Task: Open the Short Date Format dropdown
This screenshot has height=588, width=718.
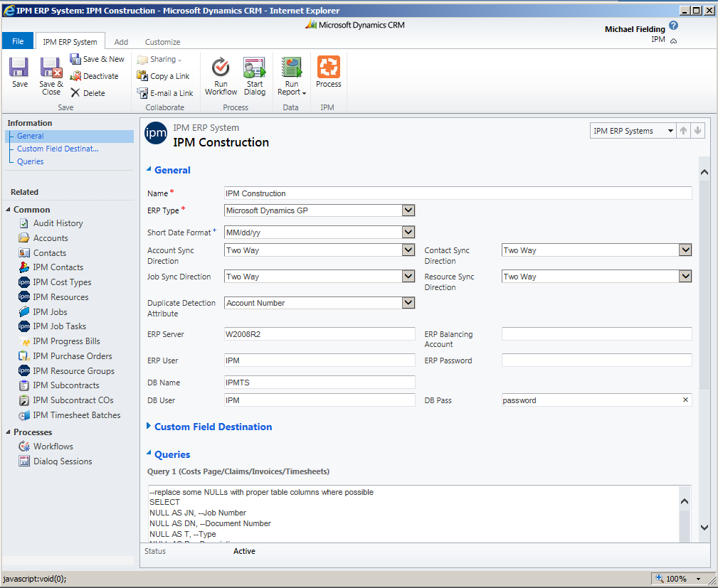Action: pyautogui.click(x=408, y=232)
